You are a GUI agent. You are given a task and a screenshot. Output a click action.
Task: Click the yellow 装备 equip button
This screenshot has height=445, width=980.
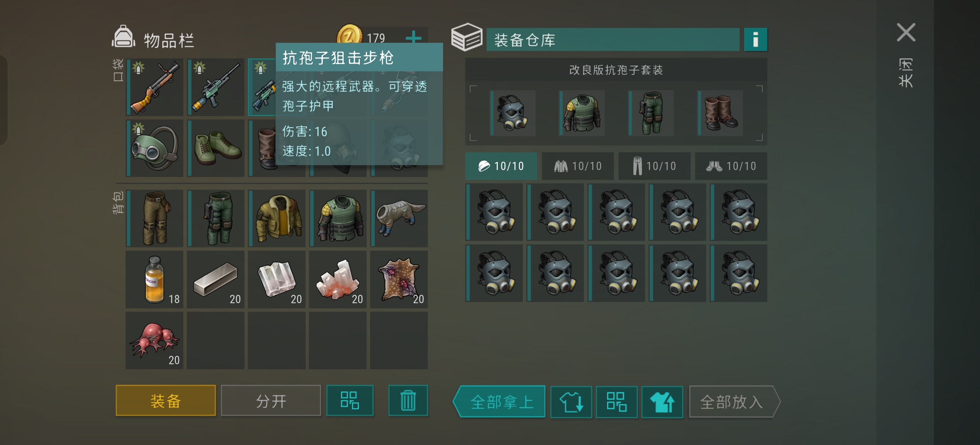[x=165, y=401]
